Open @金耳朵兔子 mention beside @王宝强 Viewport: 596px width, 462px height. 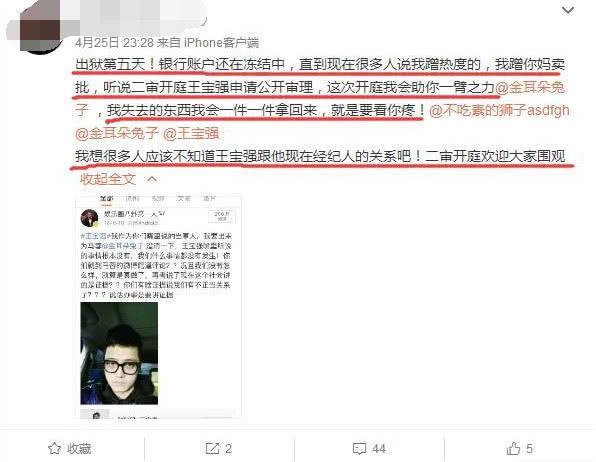click(x=117, y=133)
